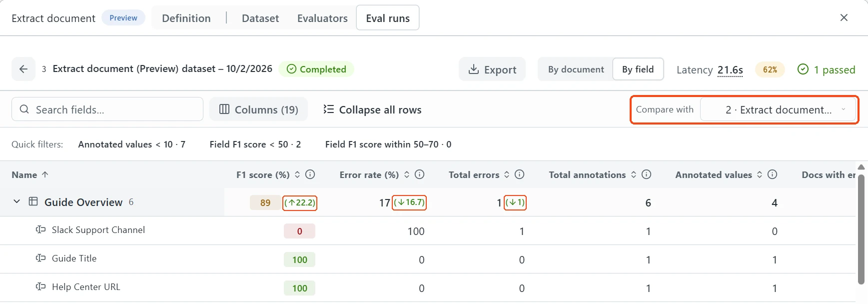Show info for Total annotations

click(647, 174)
